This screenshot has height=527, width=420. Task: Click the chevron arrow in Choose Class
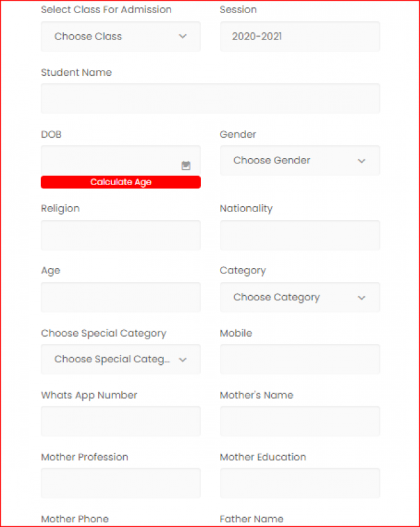[183, 37]
